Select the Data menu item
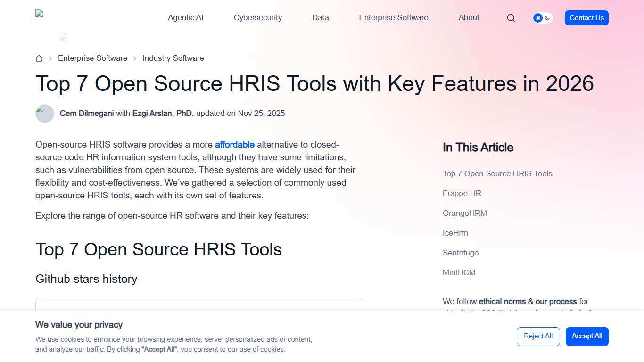 pos(320,17)
